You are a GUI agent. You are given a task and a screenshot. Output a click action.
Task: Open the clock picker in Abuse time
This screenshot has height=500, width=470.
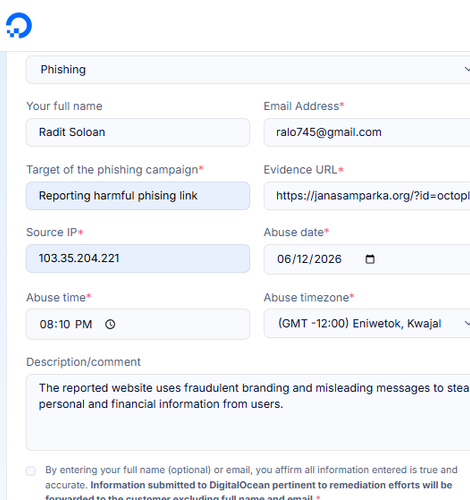pos(110,324)
